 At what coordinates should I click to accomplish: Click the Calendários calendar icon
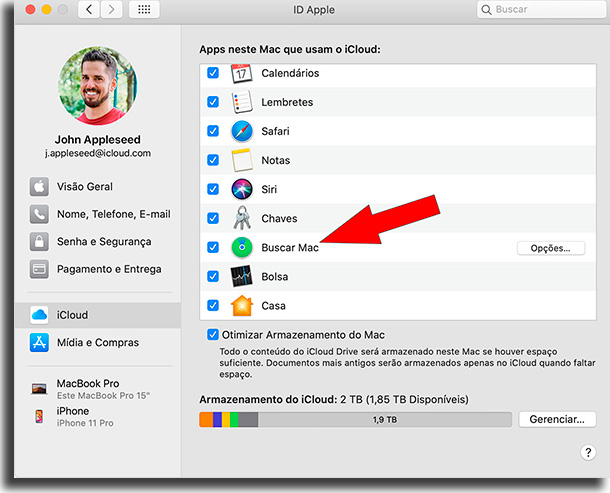(242, 73)
